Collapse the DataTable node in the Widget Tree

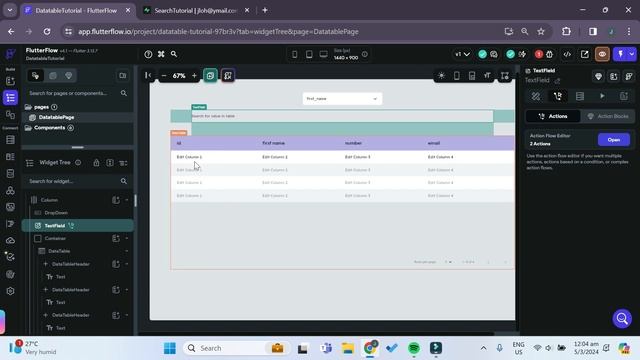point(127,251)
